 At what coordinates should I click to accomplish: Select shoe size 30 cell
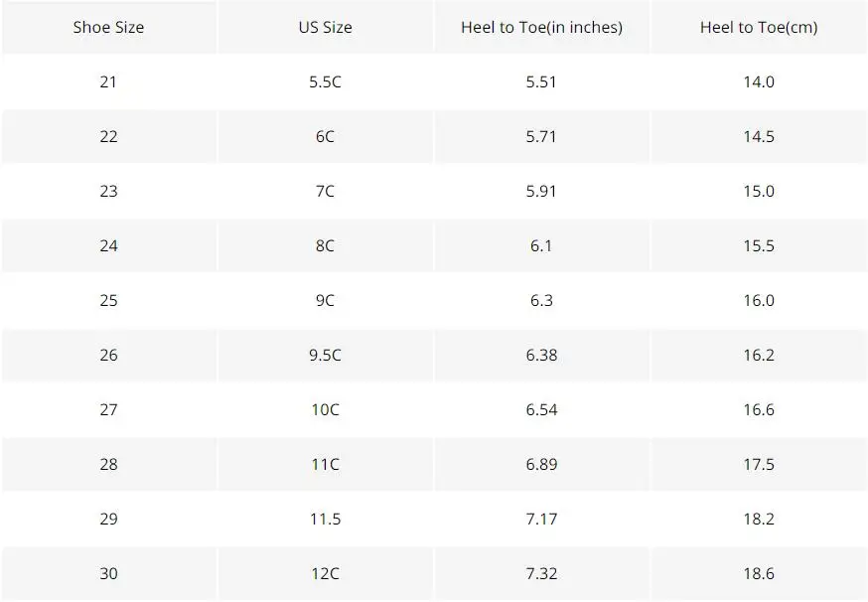click(x=108, y=574)
